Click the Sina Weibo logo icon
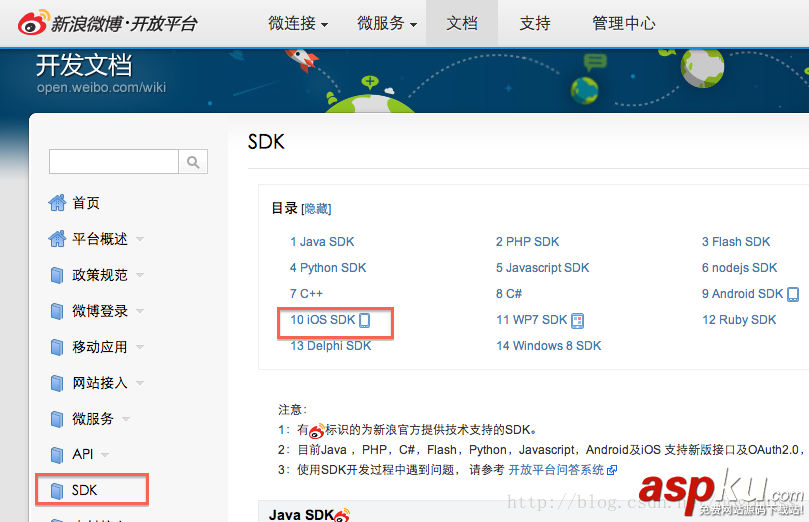 point(34,22)
